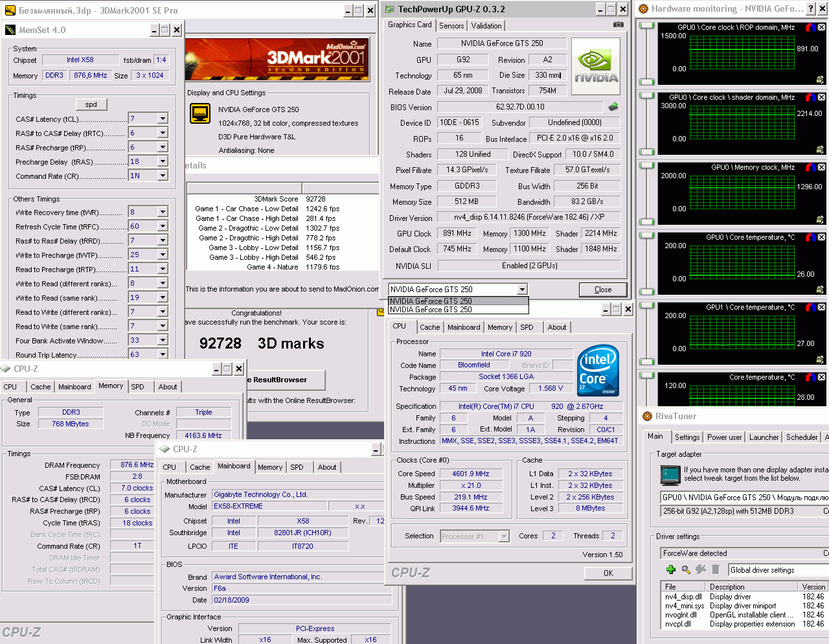
Task: Click Game 4 - Nature result row
Action: pos(282,267)
